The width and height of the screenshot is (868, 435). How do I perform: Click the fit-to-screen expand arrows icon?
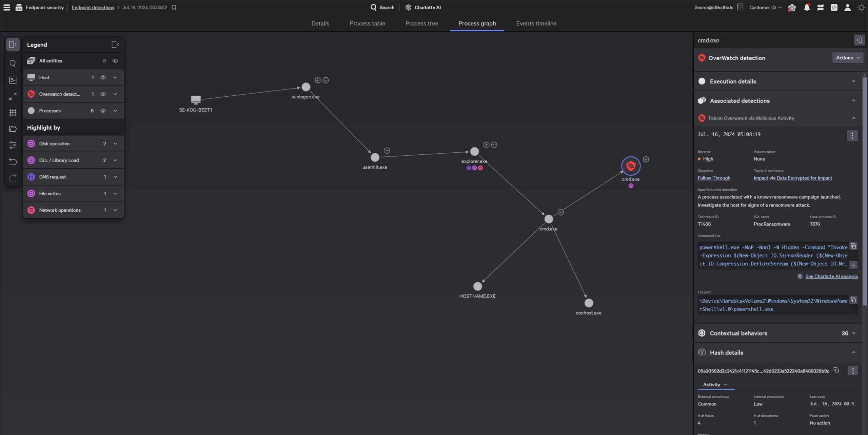point(13,96)
